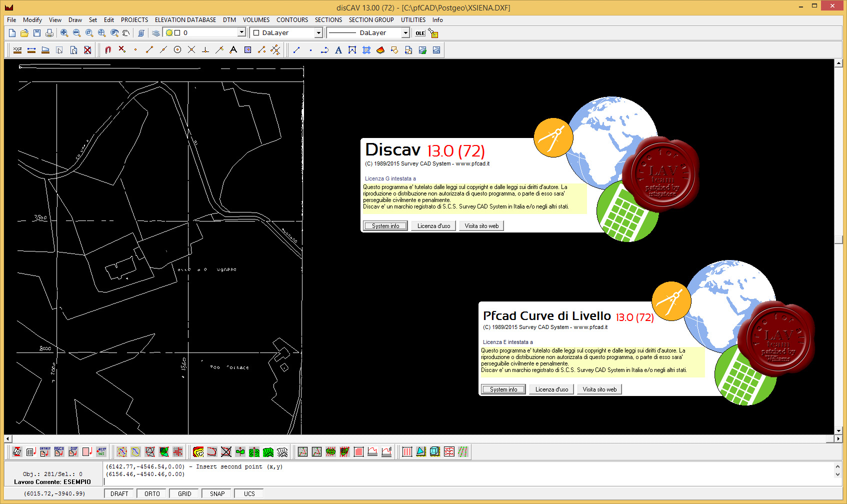Toggle GRID display in status bar
847x504 pixels.
coord(184,493)
